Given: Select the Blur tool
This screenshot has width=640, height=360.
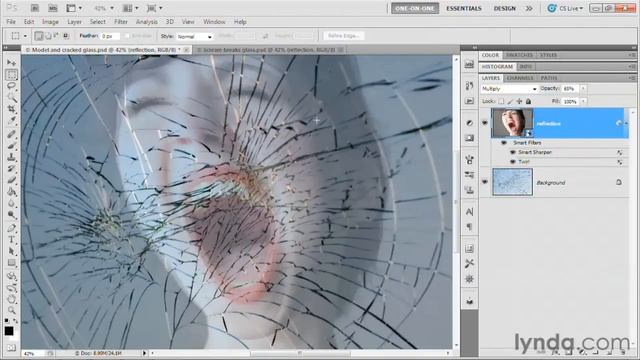Looking at the screenshot, I should (x=11, y=203).
